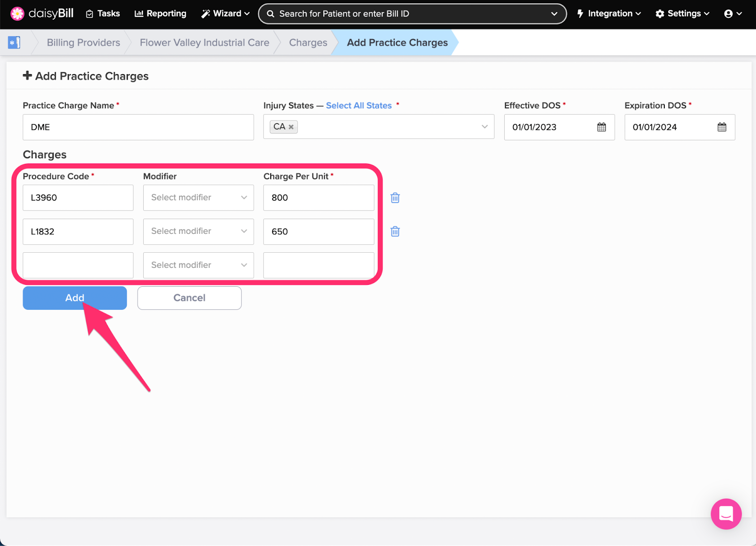Click charge per unit field with 800
Screen dimensions: 756x546
[319, 197]
